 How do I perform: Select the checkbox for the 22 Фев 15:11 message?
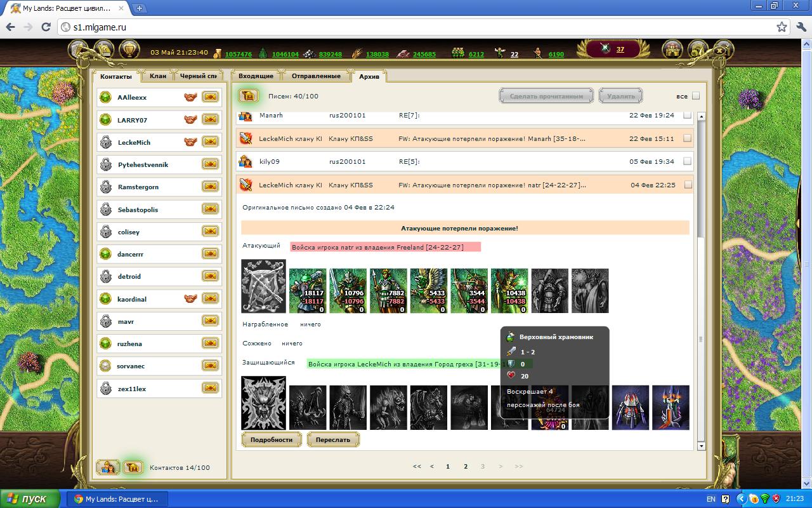pyautogui.click(x=687, y=138)
